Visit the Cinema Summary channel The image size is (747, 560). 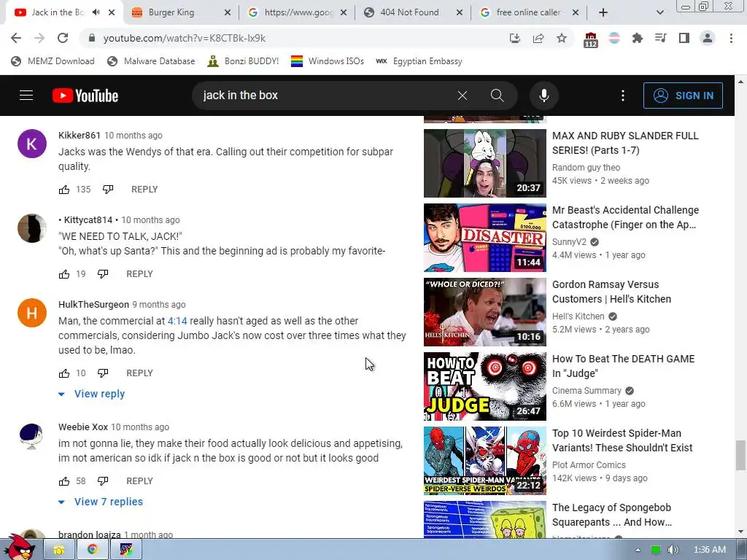click(587, 391)
